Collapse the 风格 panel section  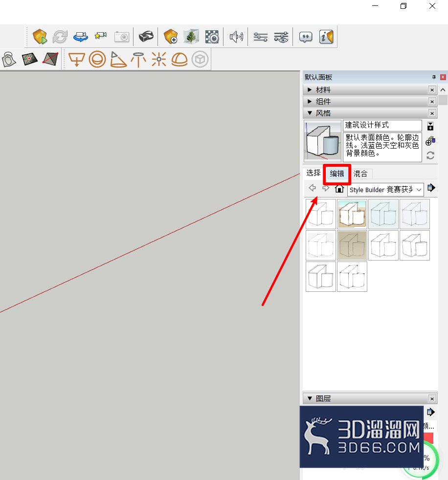pyautogui.click(x=310, y=113)
